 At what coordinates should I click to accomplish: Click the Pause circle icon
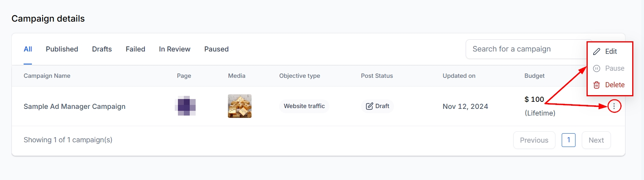[x=597, y=68]
